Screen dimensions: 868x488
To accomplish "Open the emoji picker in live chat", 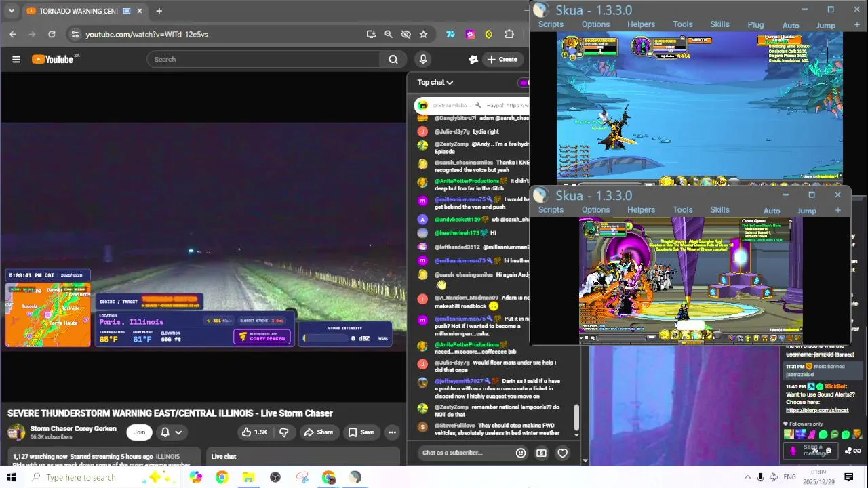I will pyautogui.click(x=521, y=453).
